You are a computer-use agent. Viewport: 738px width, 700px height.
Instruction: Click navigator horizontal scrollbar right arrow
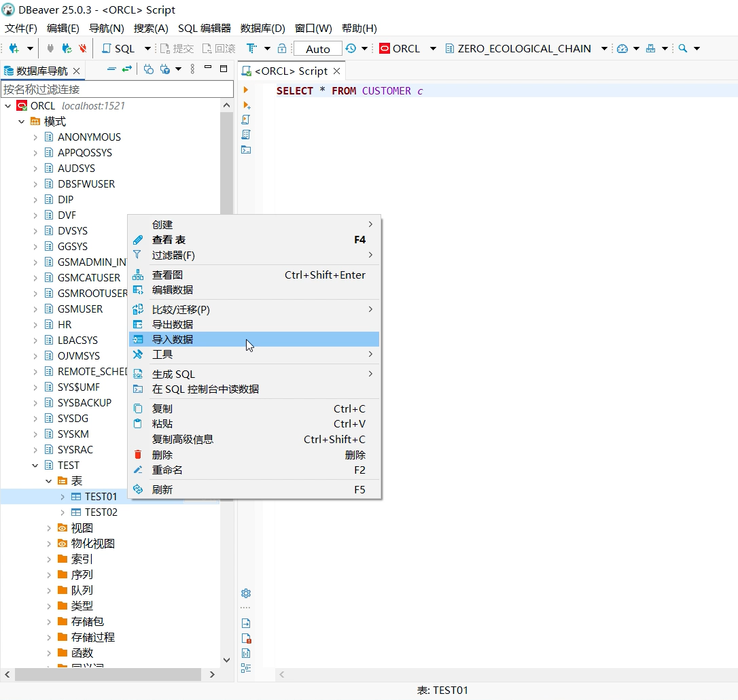(x=212, y=675)
